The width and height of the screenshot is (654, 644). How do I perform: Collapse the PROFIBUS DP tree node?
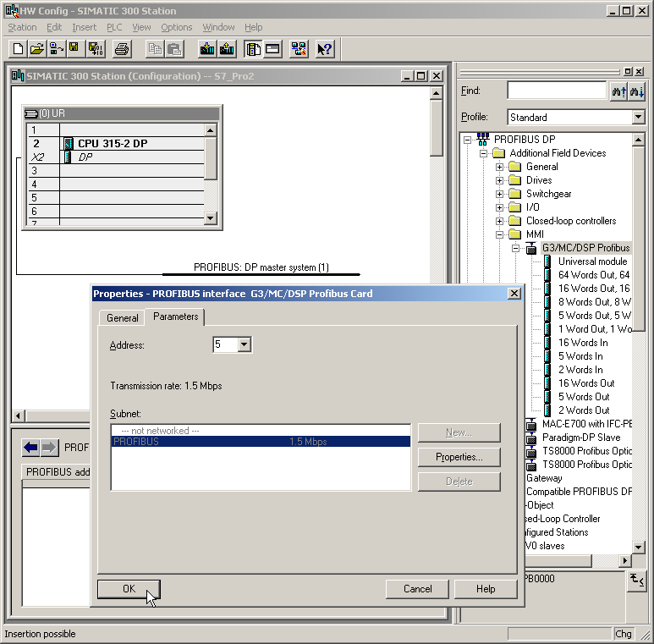(x=468, y=140)
